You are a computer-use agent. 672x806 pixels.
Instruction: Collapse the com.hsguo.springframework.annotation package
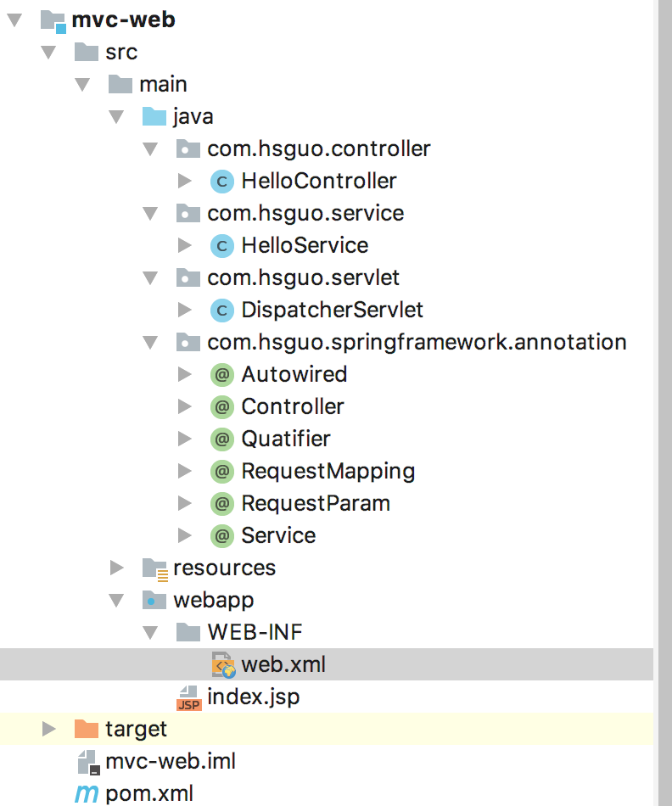pos(150,342)
